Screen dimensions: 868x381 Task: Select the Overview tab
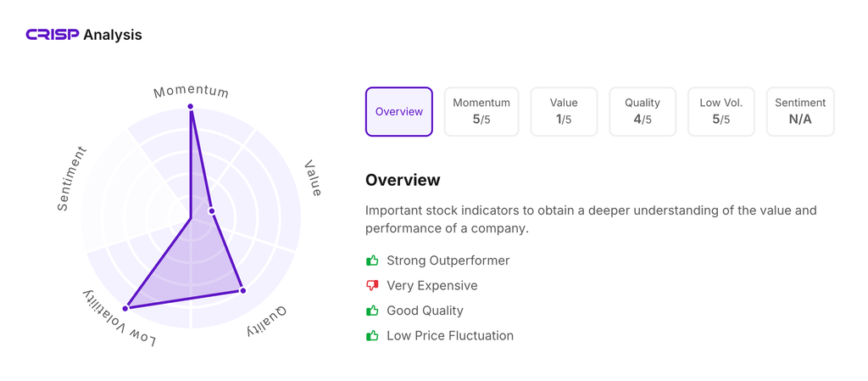pos(399,111)
